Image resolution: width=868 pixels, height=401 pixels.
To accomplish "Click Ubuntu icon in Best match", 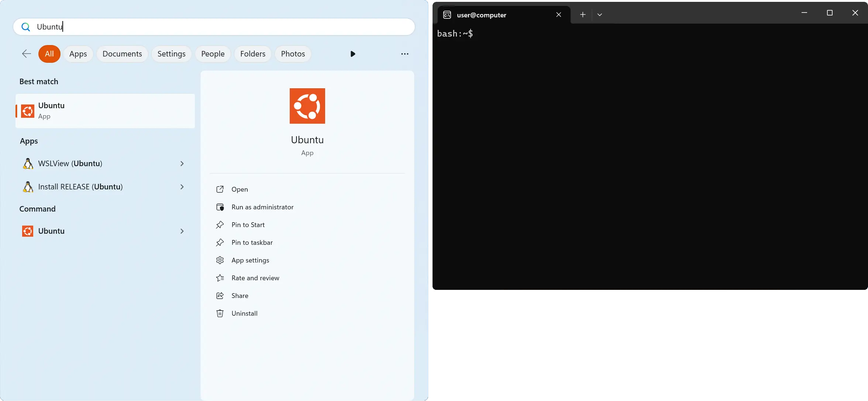I will click(x=28, y=111).
